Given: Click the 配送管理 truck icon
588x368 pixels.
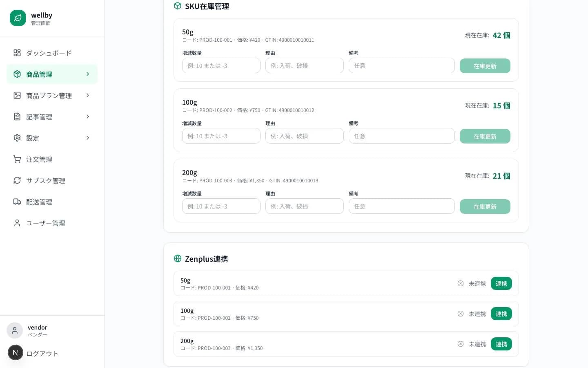Looking at the screenshot, I should (17, 202).
